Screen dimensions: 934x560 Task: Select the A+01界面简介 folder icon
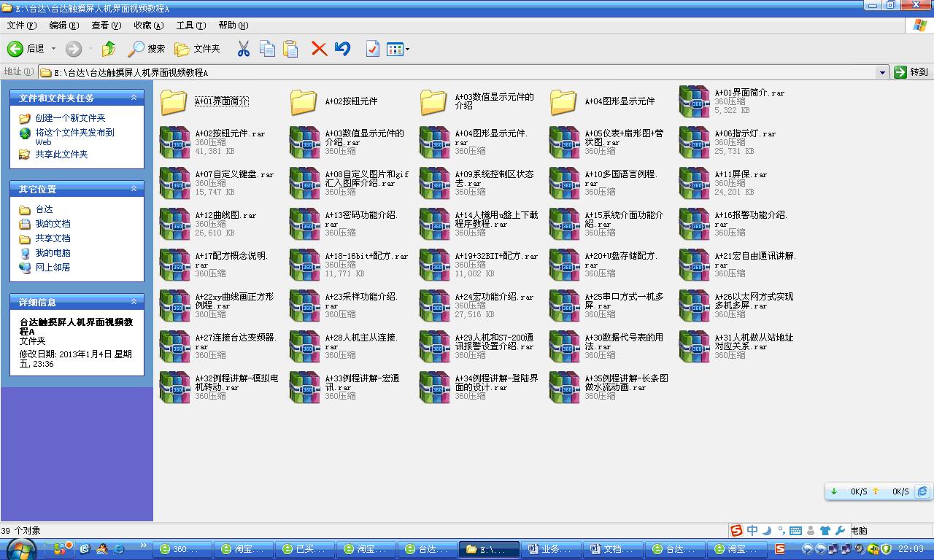(x=174, y=101)
